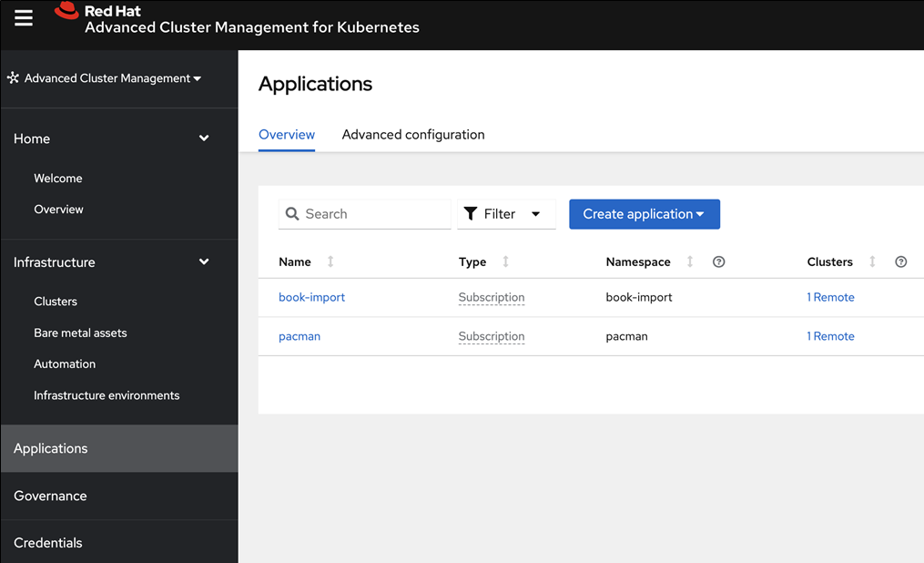View 1 Remote cluster for pacman
This screenshot has width=924, height=563.
[830, 336]
